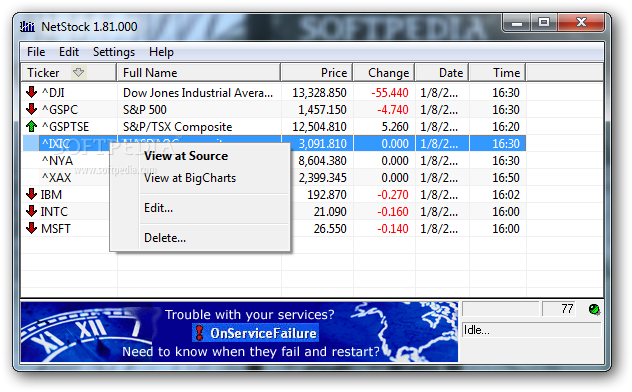Click change value -0.160
Image resolution: width=632 pixels, height=392 pixels.
tap(393, 212)
